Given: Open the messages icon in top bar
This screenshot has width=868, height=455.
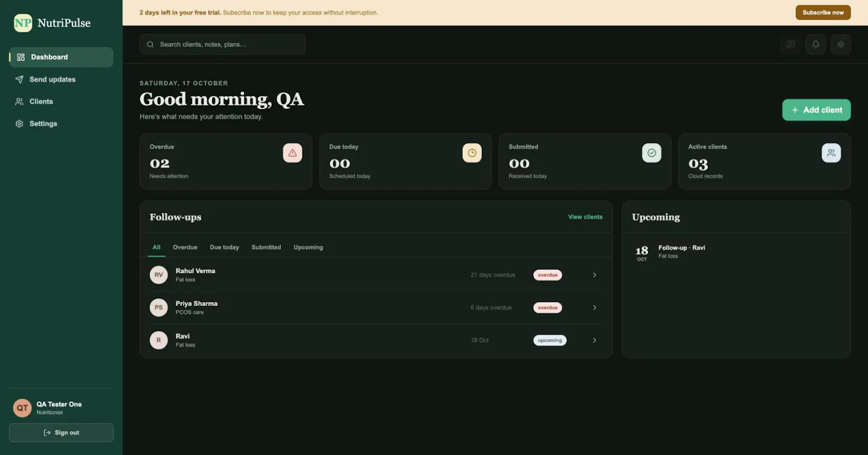Looking at the screenshot, I should 790,44.
